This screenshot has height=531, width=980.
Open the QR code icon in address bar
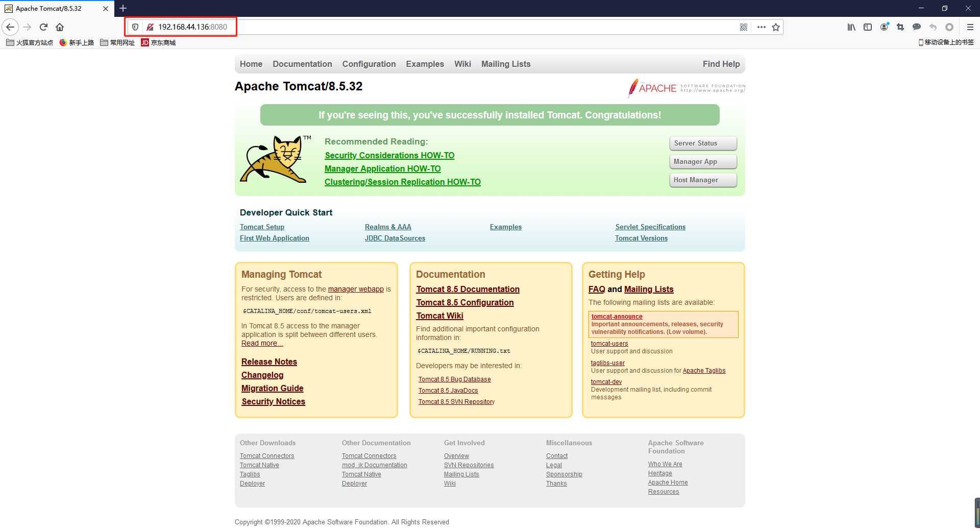coord(744,27)
